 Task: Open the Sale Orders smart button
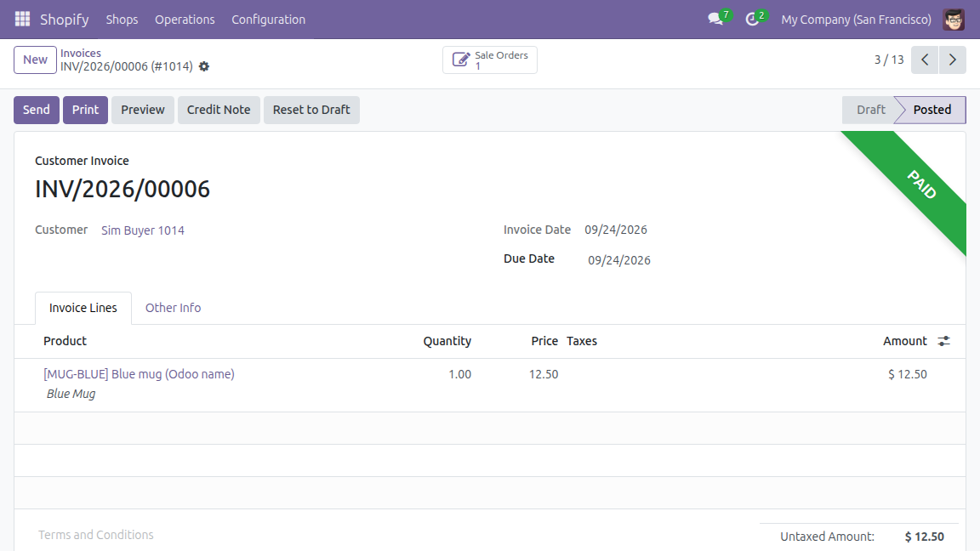tap(490, 60)
